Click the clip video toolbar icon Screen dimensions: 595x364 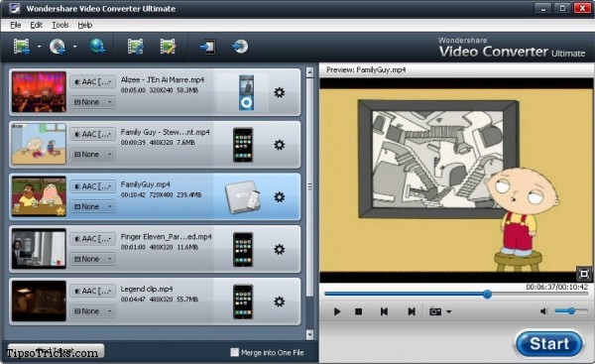click(x=135, y=47)
